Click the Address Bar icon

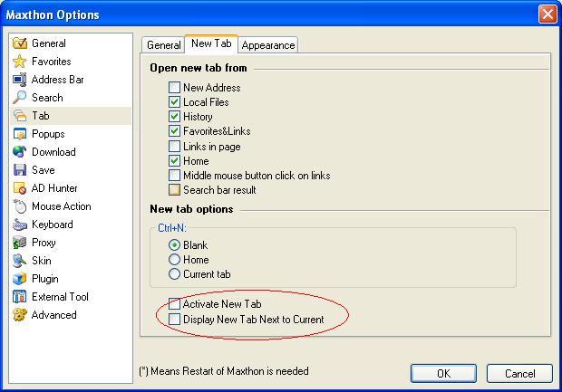point(20,80)
